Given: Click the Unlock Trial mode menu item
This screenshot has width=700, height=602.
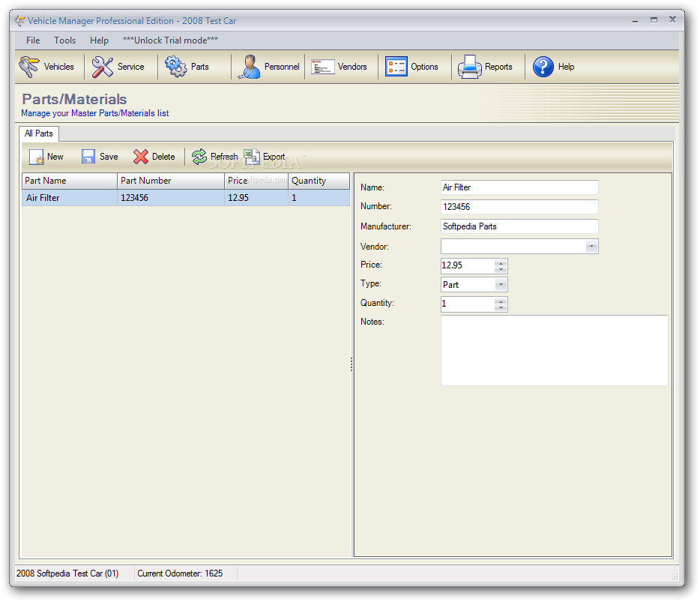Looking at the screenshot, I should (171, 40).
